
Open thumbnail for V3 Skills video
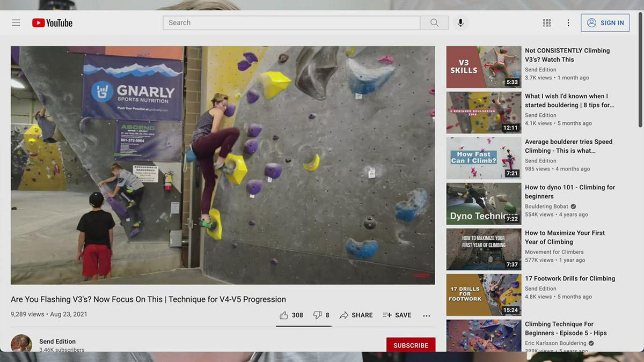[484, 67]
